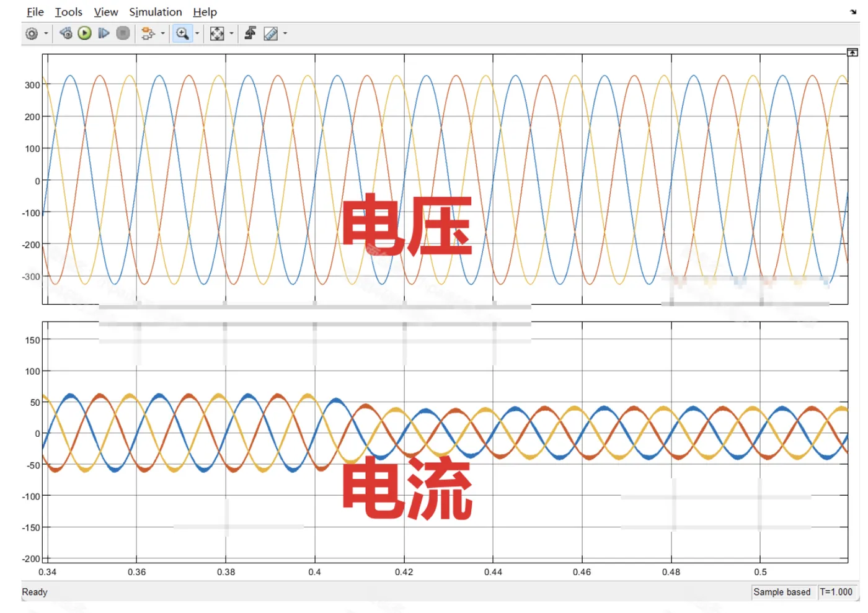868x613 pixels.
Task: Select the Zoom tool magnifier
Action: 182,34
